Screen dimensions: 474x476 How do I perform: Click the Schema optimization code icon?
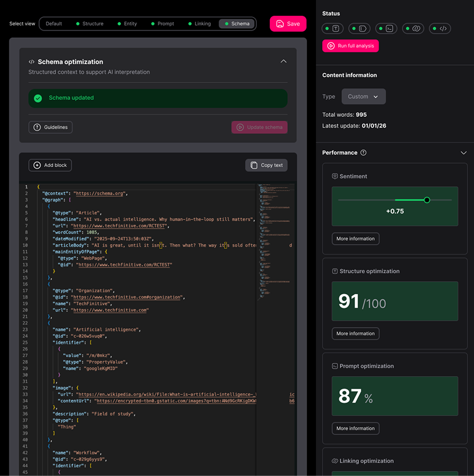point(32,62)
